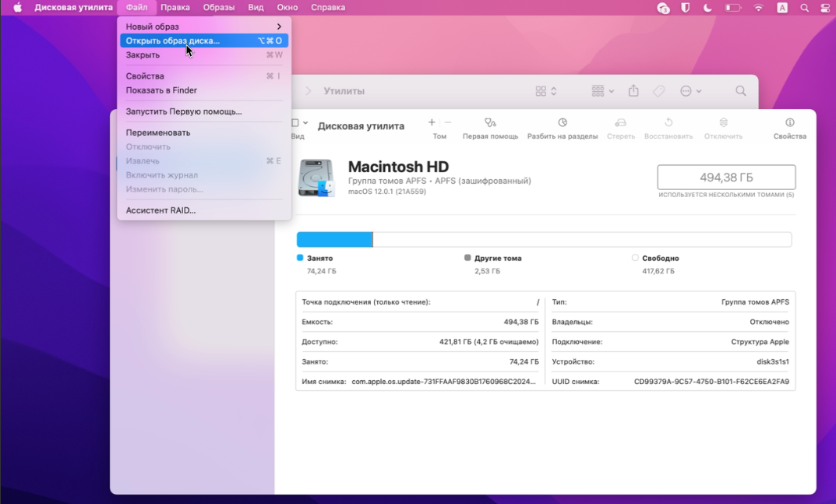Click the Share icon in Finder window
The image size is (836, 504).
point(633,91)
